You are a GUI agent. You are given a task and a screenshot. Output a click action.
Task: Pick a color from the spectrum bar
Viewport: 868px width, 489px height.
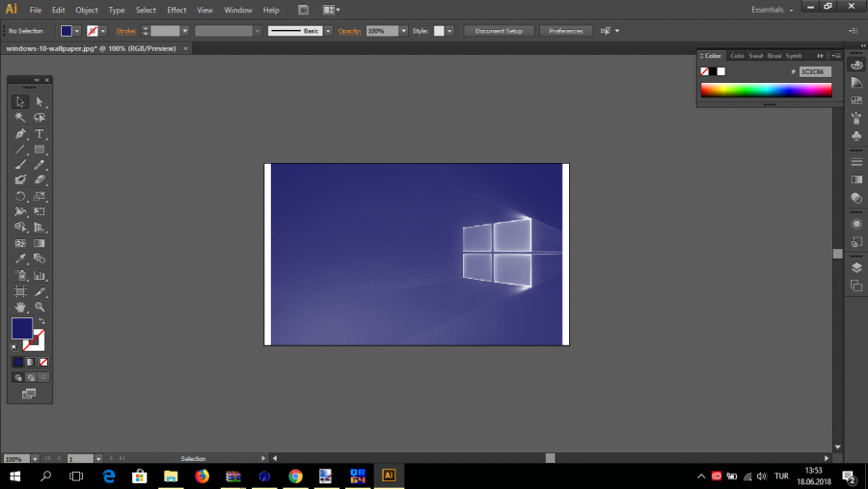766,91
